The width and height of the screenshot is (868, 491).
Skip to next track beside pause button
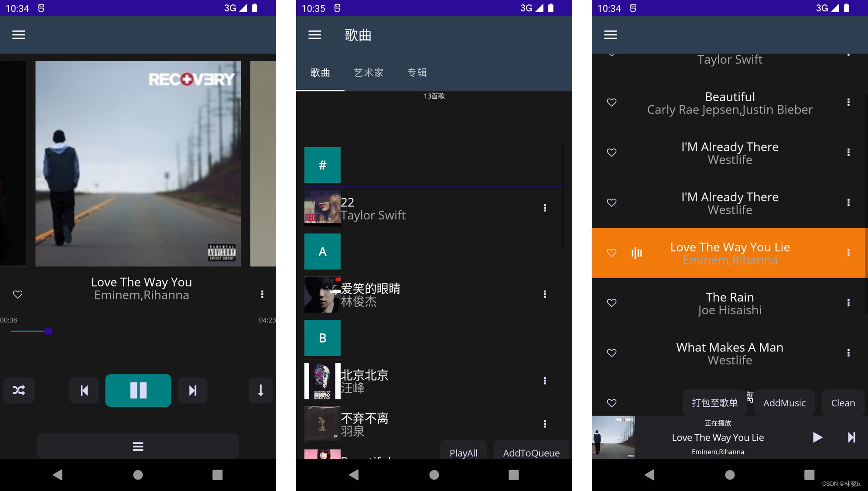pos(192,390)
